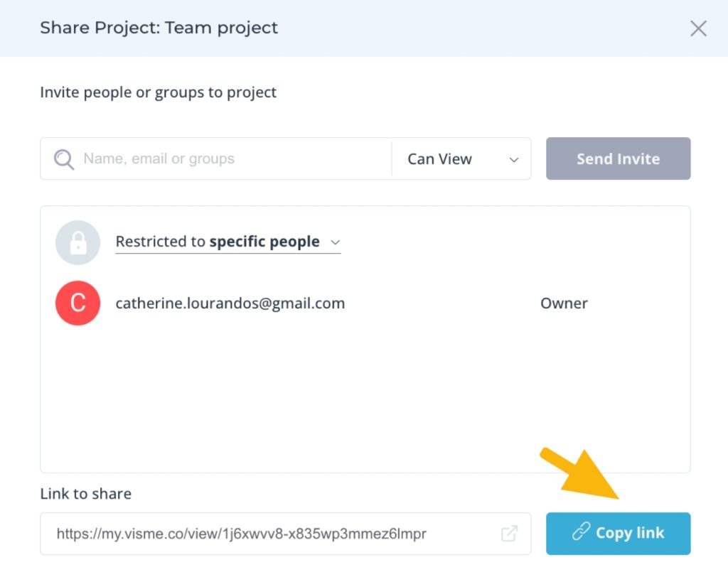
Task: Select catherine.lourandos@gmail.com's avatar icon
Action: [77, 303]
